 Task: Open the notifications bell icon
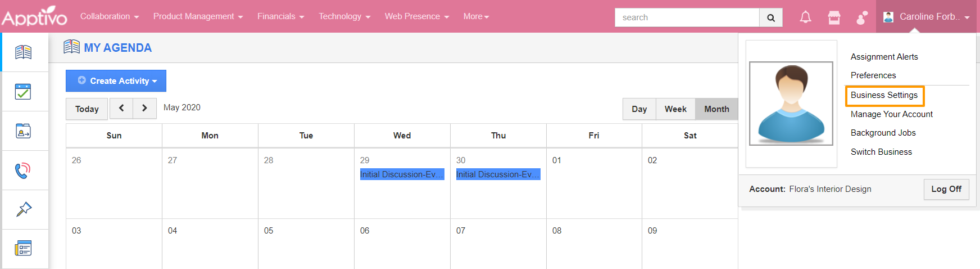(805, 17)
